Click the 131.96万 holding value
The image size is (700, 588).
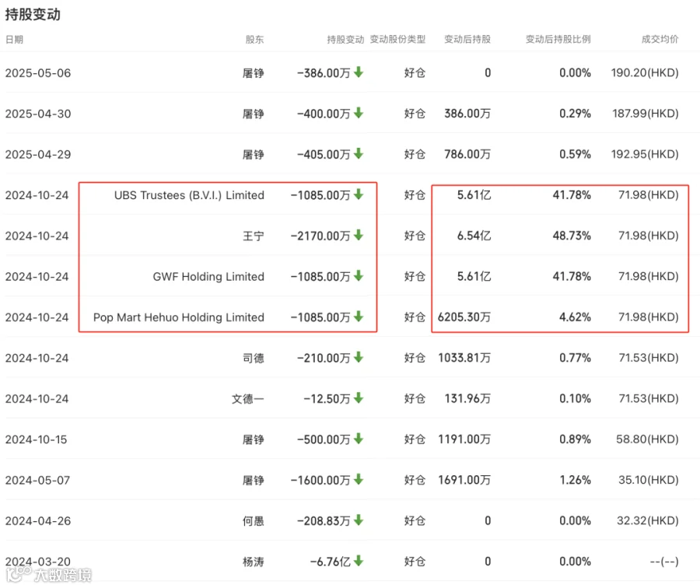(x=467, y=399)
